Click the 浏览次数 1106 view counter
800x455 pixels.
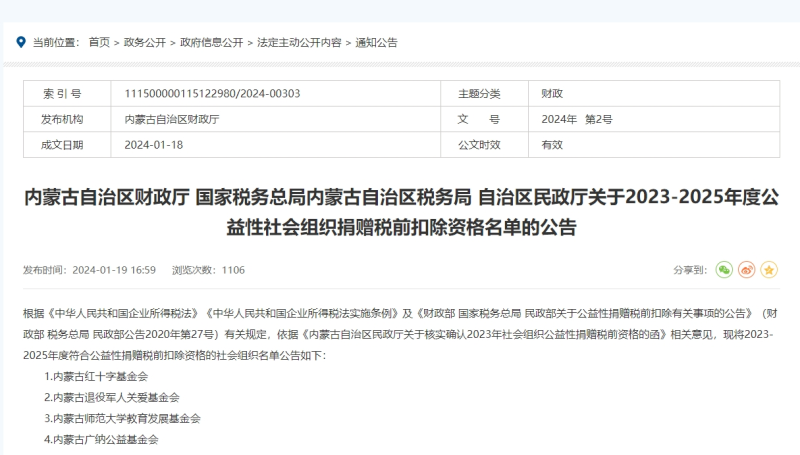tap(208, 270)
